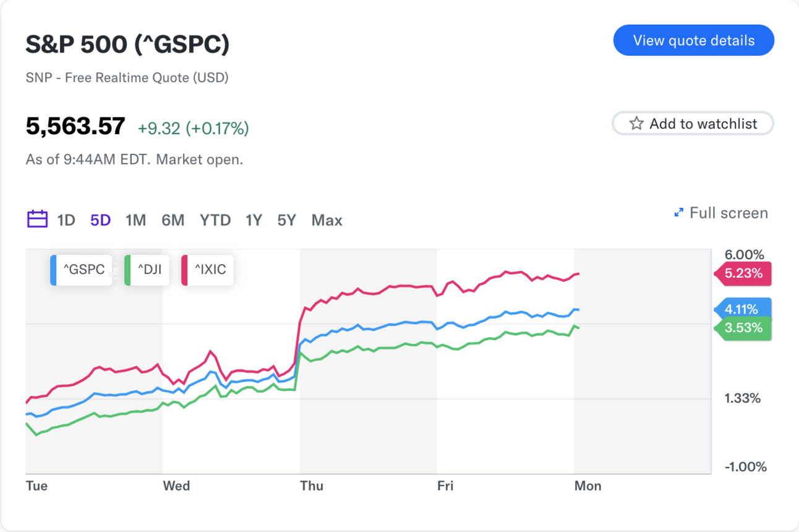Click the red 5.23% value label
799x532 pixels.
click(743, 273)
